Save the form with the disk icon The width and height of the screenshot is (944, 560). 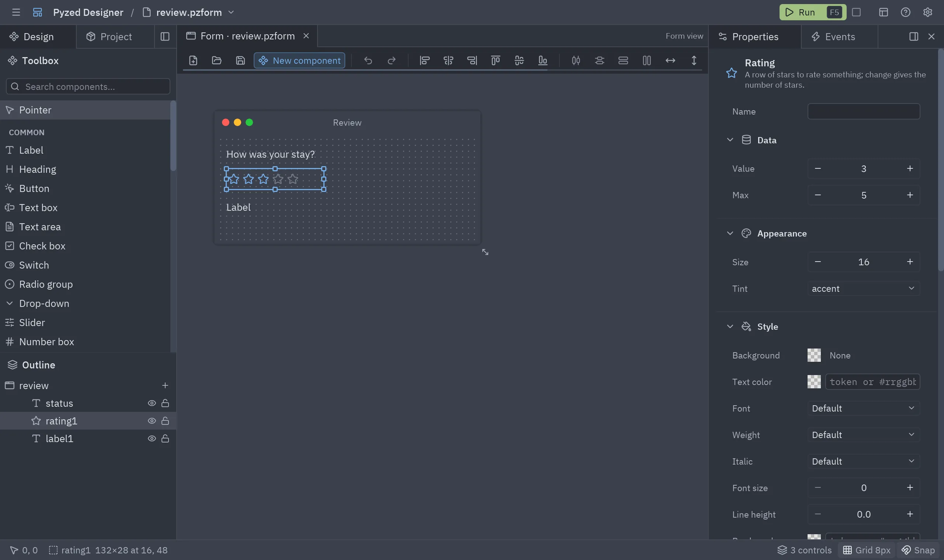click(240, 60)
